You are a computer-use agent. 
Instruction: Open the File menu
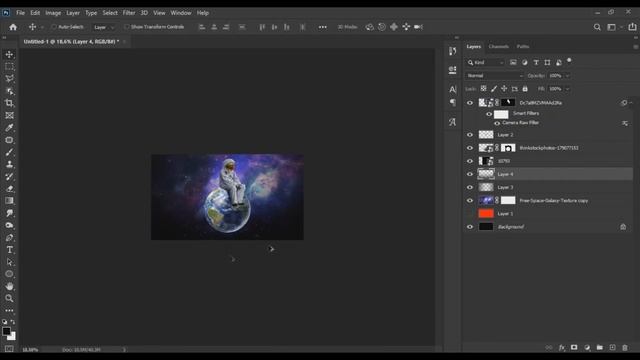20,13
